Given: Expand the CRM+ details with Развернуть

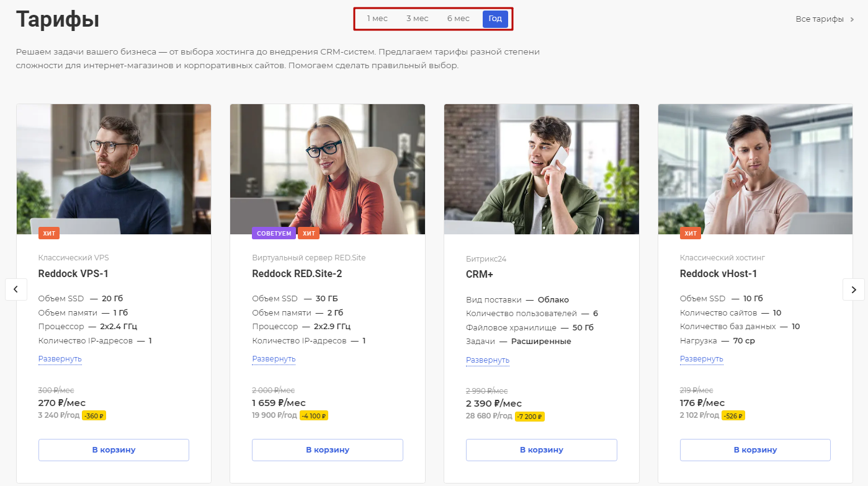Looking at the screenshot, I should tap(488, 360).
